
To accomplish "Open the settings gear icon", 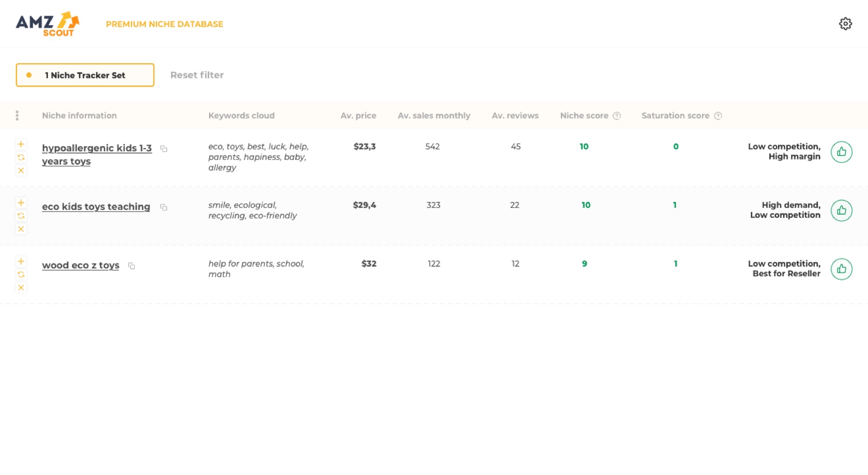I will pos(845,24).
